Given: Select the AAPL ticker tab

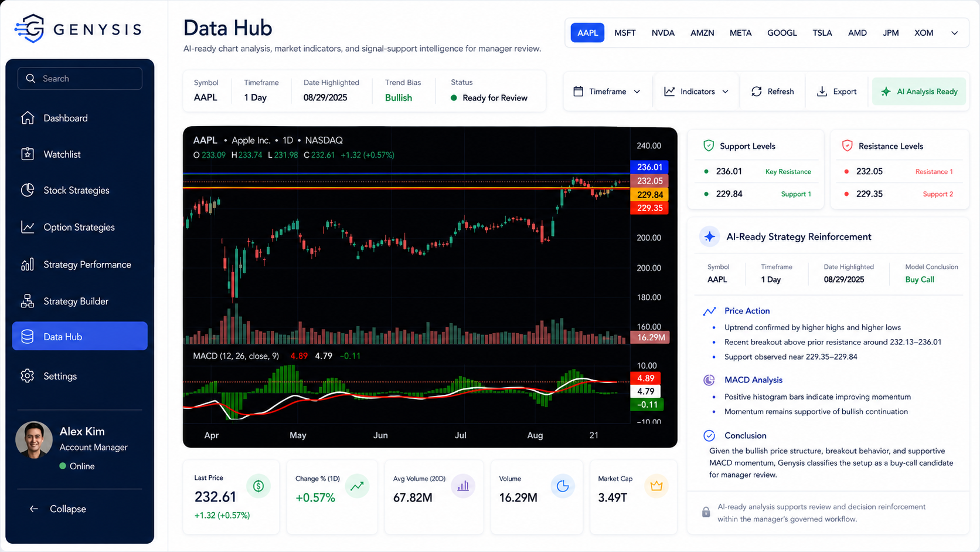Looking at the screenshot, I should pos(587,33).
